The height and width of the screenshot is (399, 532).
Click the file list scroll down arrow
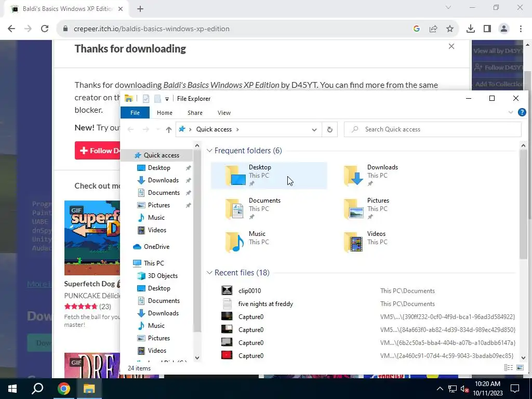(523, 357)
